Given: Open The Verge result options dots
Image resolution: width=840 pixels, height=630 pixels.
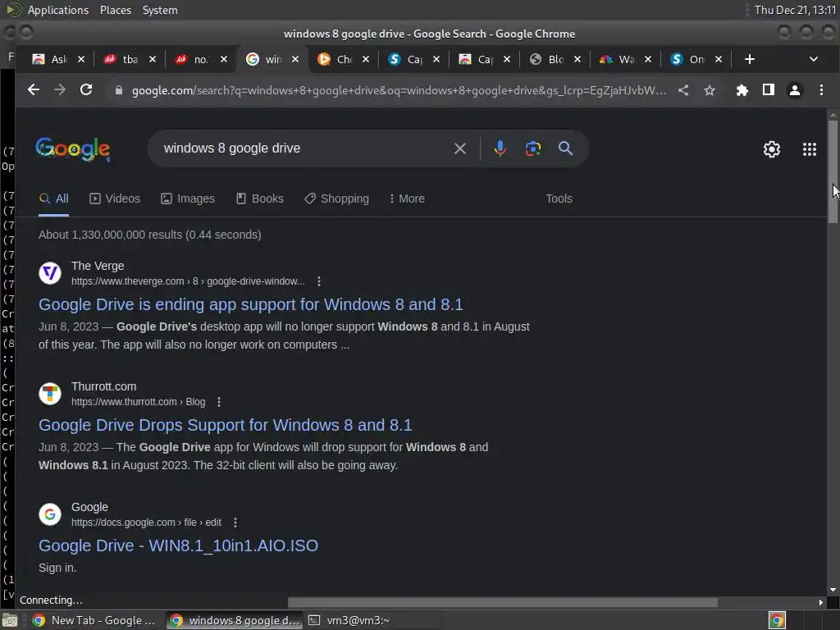Looking at the screenshot, I should 319,281.
